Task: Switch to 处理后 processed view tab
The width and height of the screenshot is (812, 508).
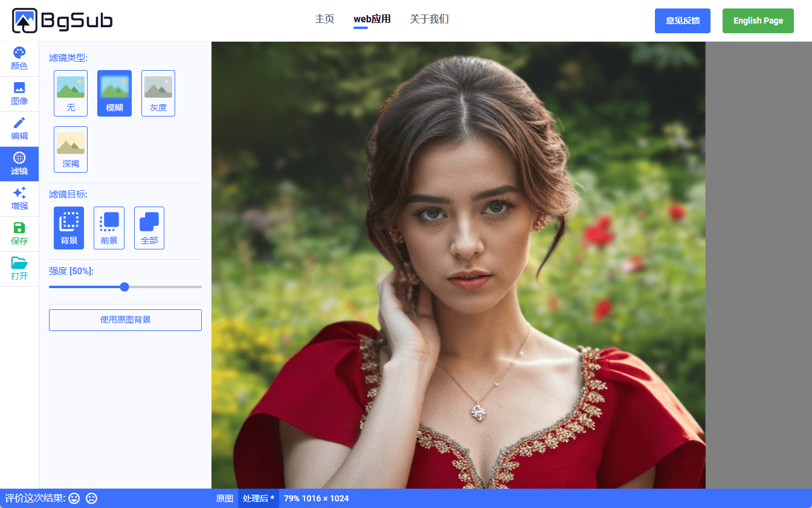Action: (259, 498)
